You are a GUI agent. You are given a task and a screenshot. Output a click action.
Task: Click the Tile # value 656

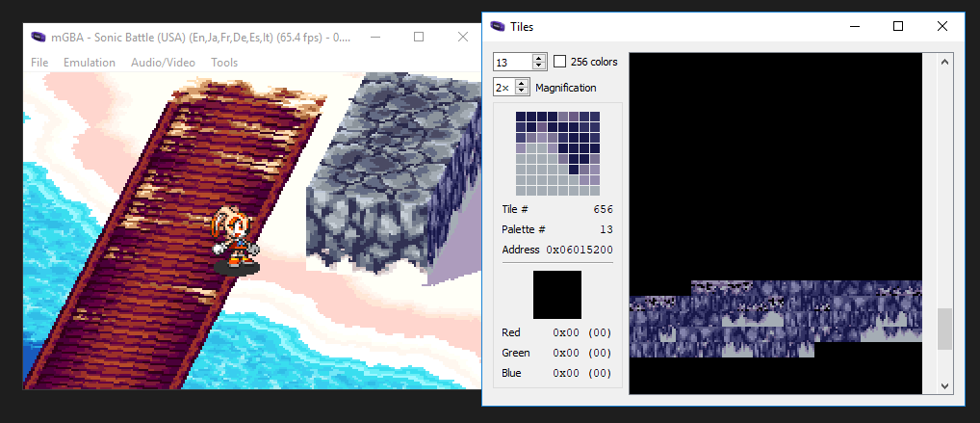(604, 209)
